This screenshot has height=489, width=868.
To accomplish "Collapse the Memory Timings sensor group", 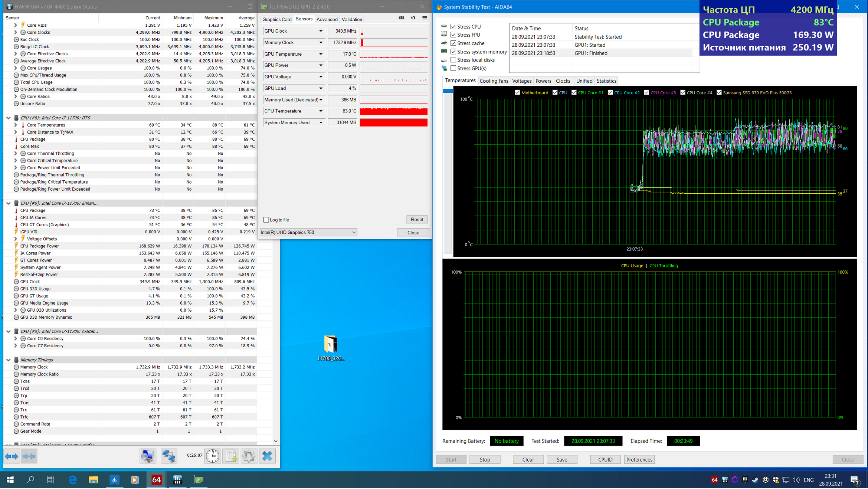I will click(x=8, y=360).
